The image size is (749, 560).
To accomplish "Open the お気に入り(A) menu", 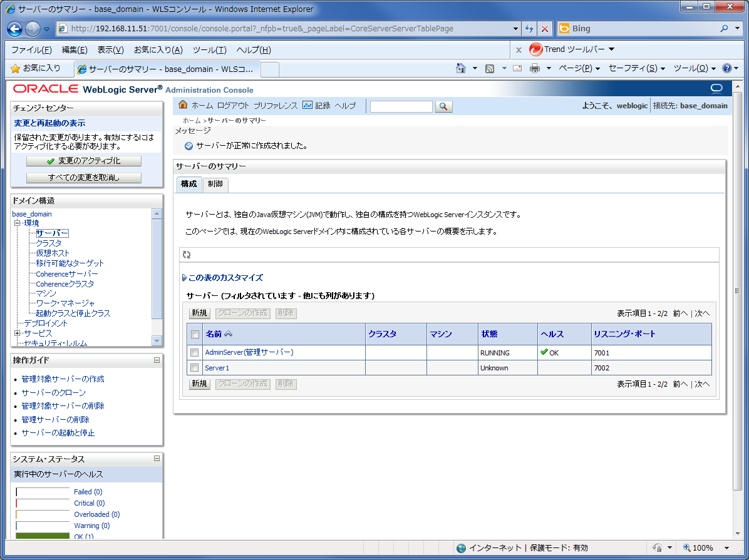I will point(158,49).
